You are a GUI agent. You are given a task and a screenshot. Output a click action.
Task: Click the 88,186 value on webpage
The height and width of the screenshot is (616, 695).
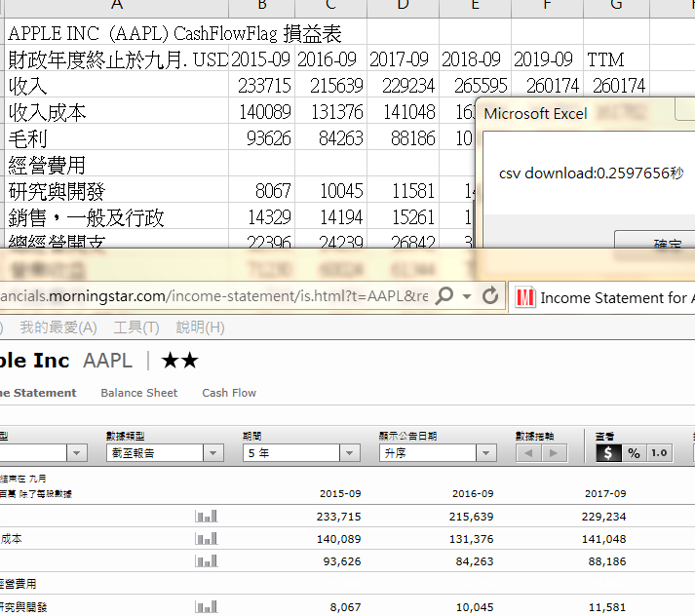tap(607, 561)
